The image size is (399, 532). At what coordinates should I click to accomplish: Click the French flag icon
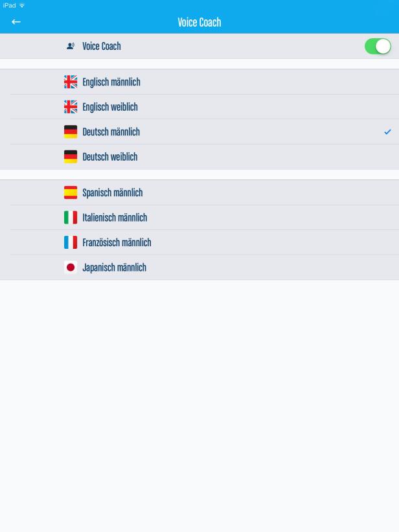[x=71, y=242]
